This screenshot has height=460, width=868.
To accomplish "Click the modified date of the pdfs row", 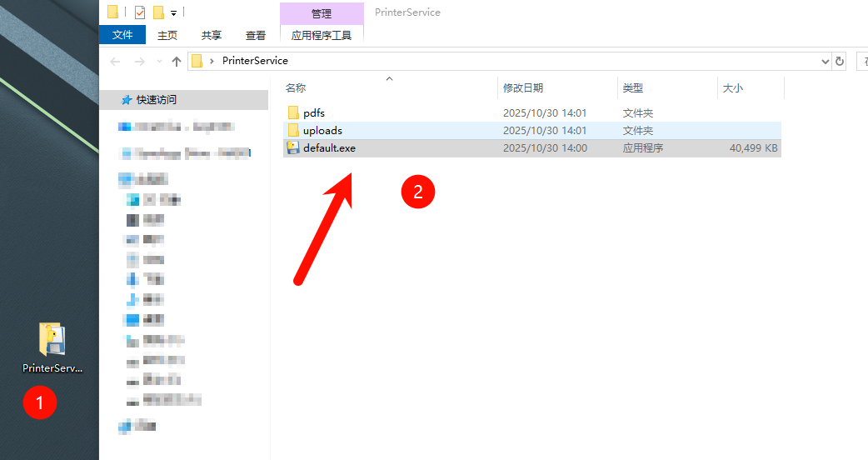I will tap(545, 113).
